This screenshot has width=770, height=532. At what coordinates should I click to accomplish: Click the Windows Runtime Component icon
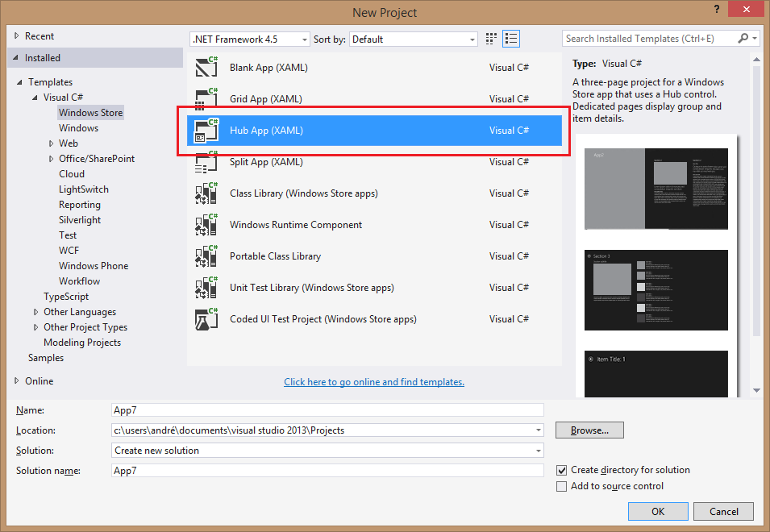[206, 225]
